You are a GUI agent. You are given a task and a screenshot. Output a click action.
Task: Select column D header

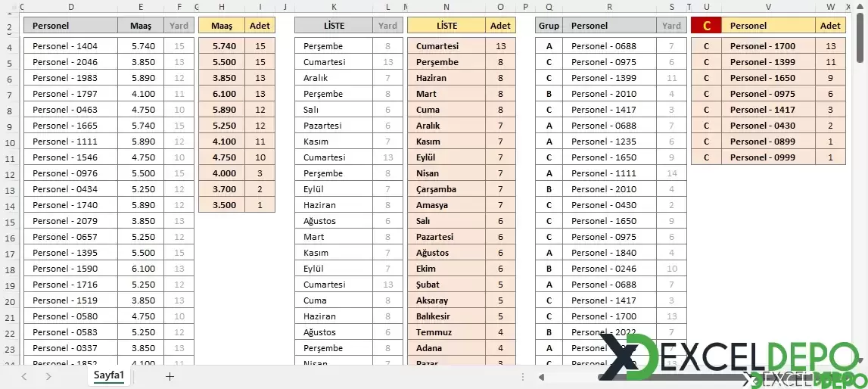(71, 7)
